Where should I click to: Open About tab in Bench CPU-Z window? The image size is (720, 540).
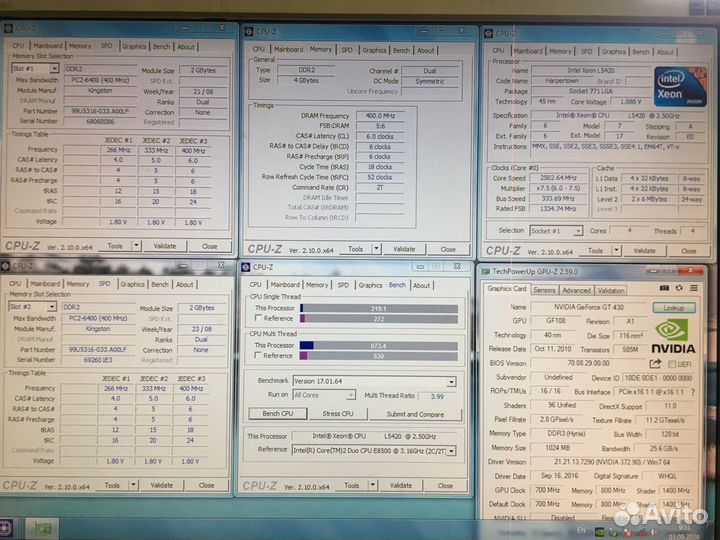pos(421,285)
